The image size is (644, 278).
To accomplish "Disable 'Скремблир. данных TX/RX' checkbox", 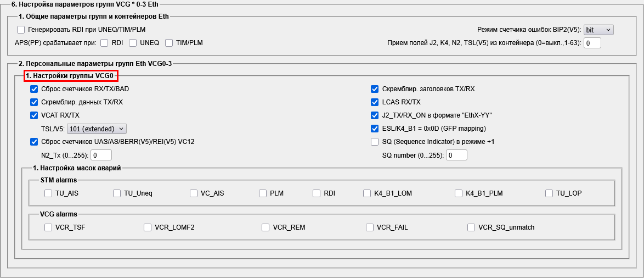I will pos(35,102).
